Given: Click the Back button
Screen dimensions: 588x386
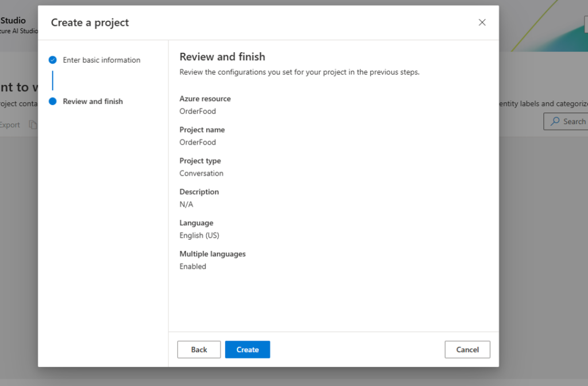Looking at the screenshot, I should (199, 349).
